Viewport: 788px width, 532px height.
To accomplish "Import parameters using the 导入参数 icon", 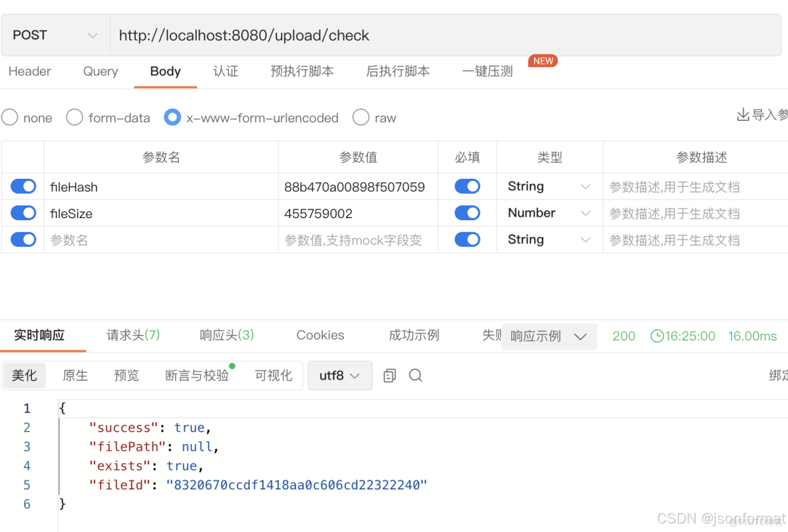I will [743, 114].
